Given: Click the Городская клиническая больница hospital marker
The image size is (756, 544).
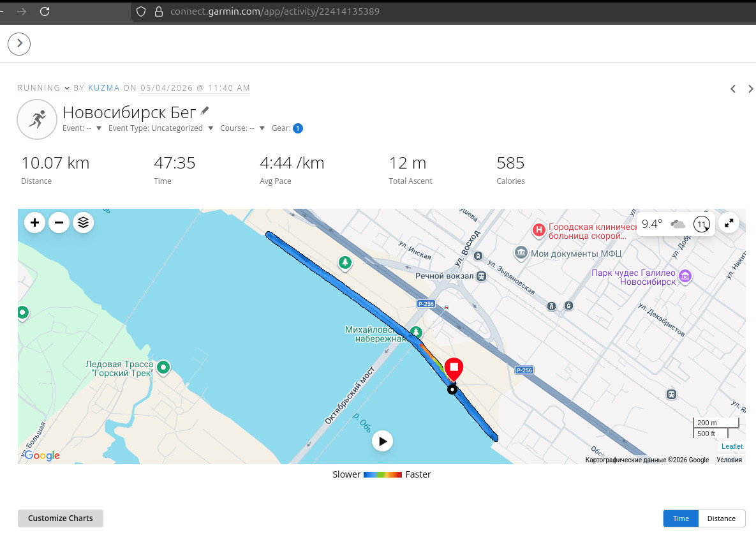Looking at the screenshot, I should coord(538,230).
